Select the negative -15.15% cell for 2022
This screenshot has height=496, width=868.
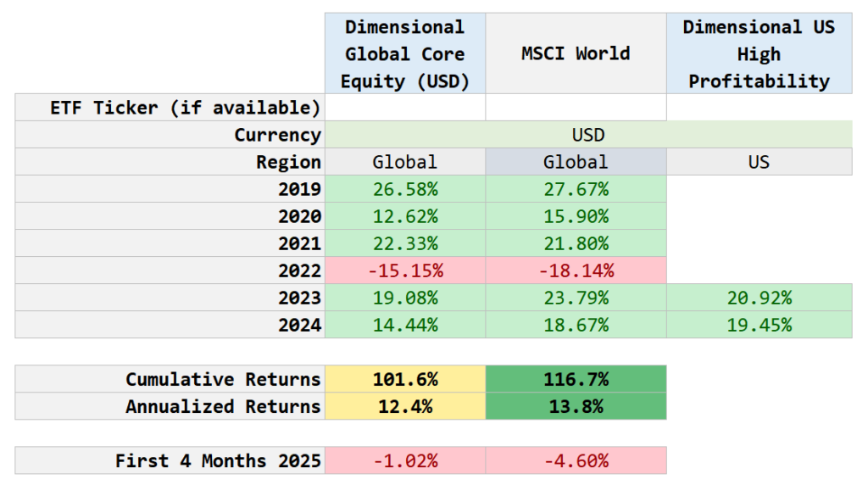[x=404, y=270]
